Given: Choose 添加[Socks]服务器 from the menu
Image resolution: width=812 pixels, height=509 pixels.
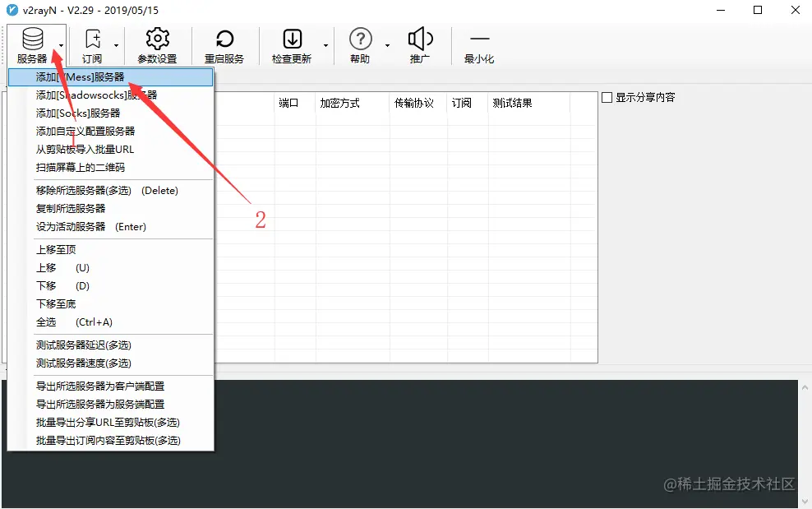Looking at the screenshot, I should click(110, 113).
